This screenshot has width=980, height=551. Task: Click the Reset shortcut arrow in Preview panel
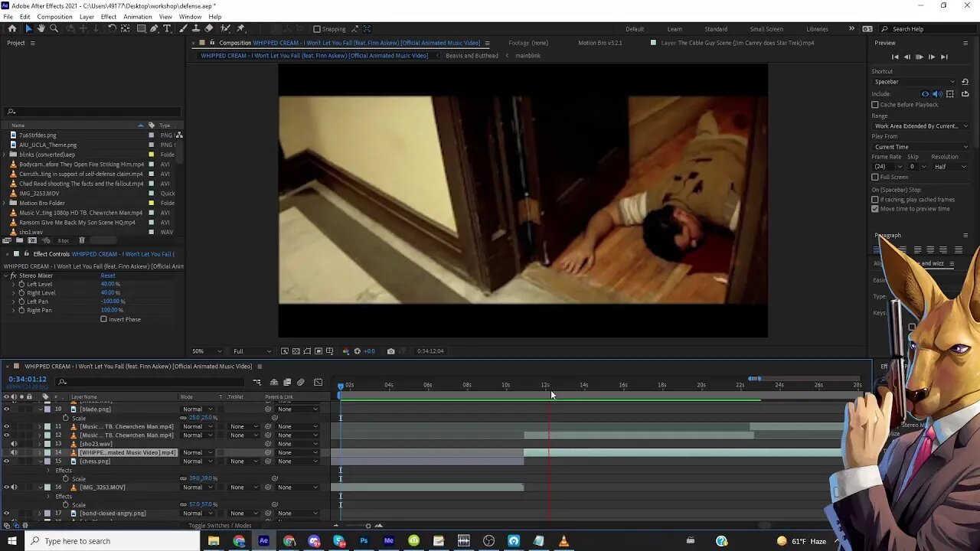[x=965, y=82]
